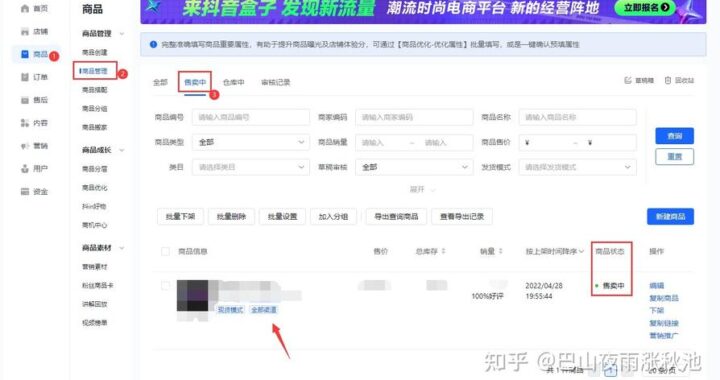The height and width of the screenshot is (380, 720).
Task: Sort by 销量 using its sort arrows
Action: [x=501, y=251]
